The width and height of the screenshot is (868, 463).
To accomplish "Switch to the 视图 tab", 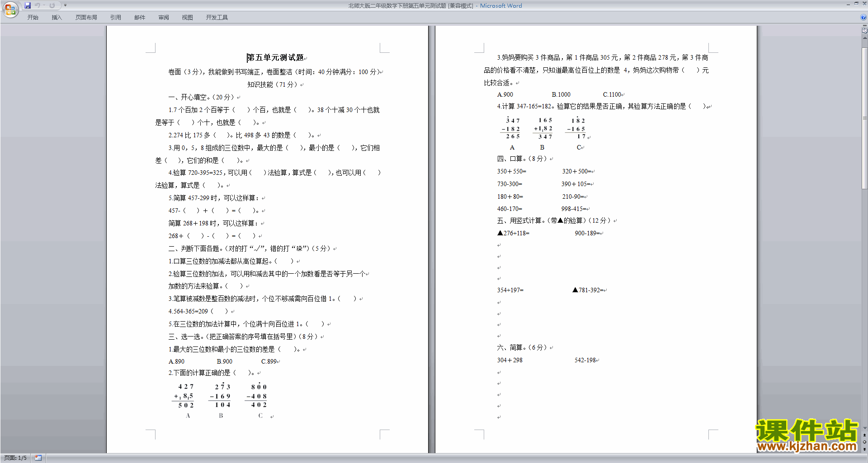I will tap(188, 18).
